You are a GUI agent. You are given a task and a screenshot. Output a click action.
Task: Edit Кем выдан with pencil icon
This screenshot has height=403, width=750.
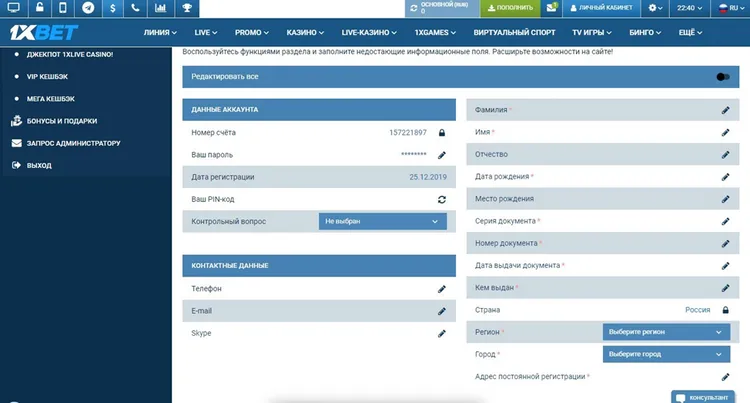point(725,288)
